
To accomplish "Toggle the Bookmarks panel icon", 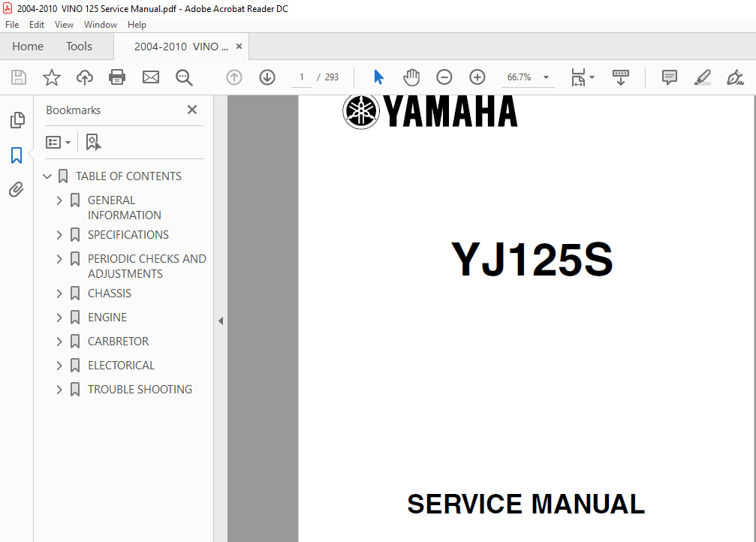I will tap(17, 155).
